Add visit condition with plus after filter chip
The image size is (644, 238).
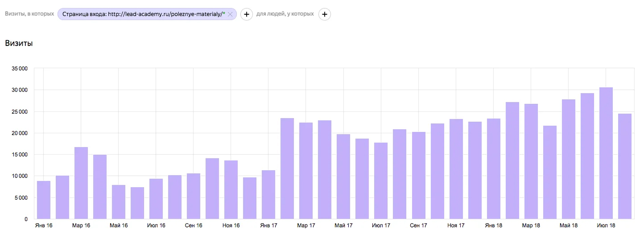247,14
